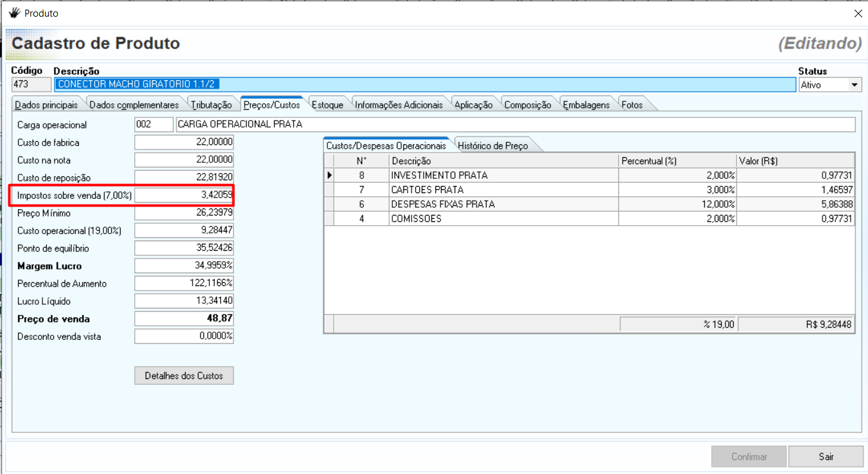Select the Custos/Despesas Operacionais tab

point(386,146)
